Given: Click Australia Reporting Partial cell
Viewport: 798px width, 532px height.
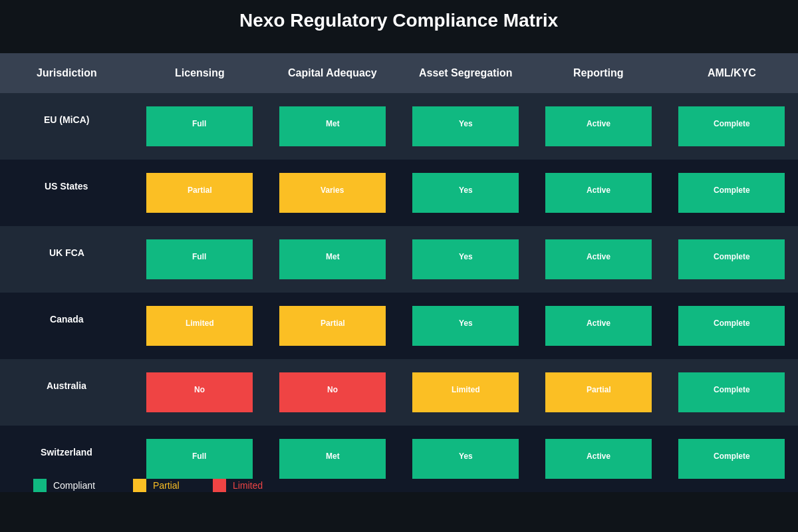Looking at the screenshot, I should [598, 392].
